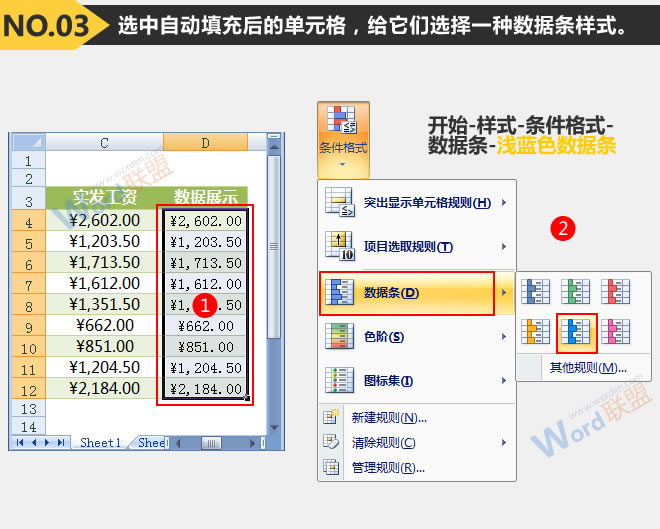Expand the 项目选取规则 submenu arrow
660x529 pixels.
pos(504,247)
